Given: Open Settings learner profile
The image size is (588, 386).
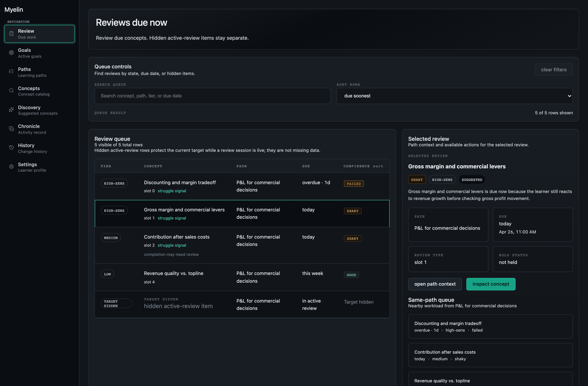Looking at the screenshot, I should click(40, 167).
